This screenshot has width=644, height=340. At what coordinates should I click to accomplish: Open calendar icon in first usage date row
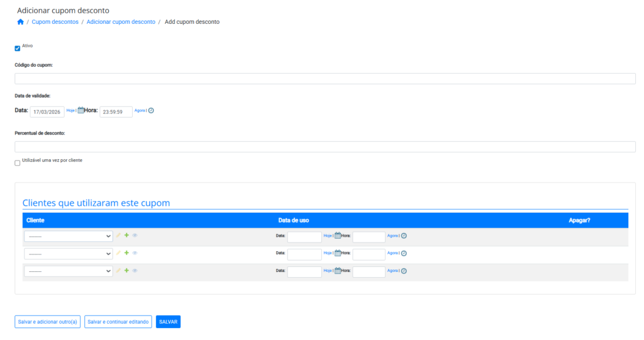338,235
